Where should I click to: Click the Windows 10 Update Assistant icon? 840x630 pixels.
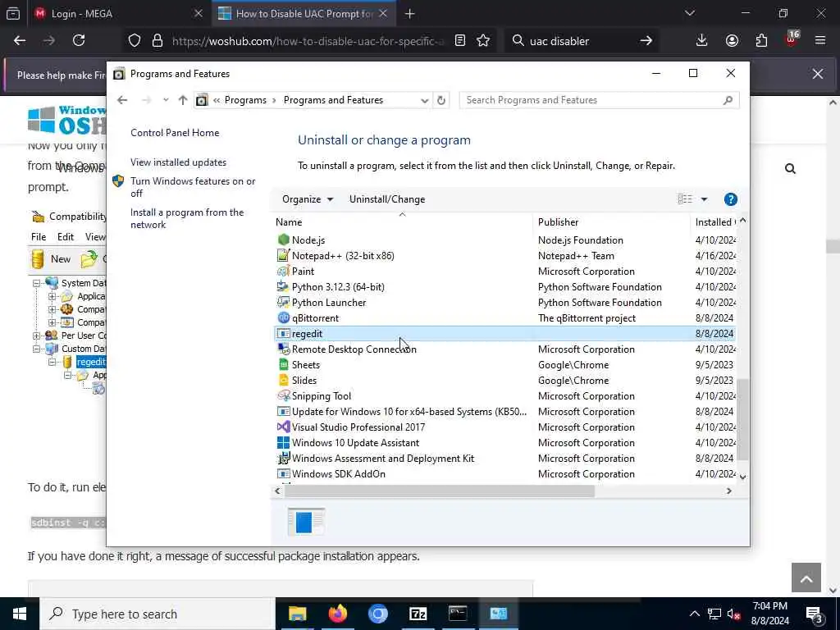click(x=283, y=442)
